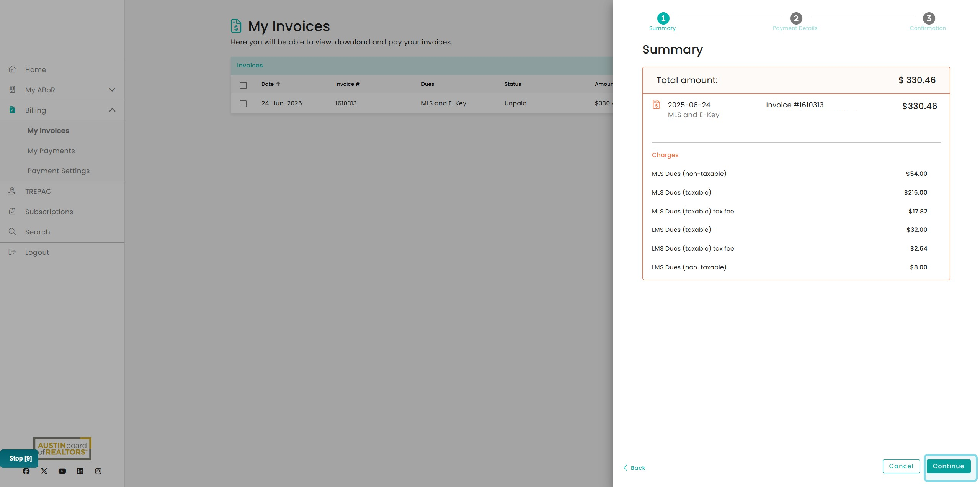Image resolution: width=980 pixels, height=487 pixels.
Task: Click the My ABoR building icon
Action: click(12, 90)
